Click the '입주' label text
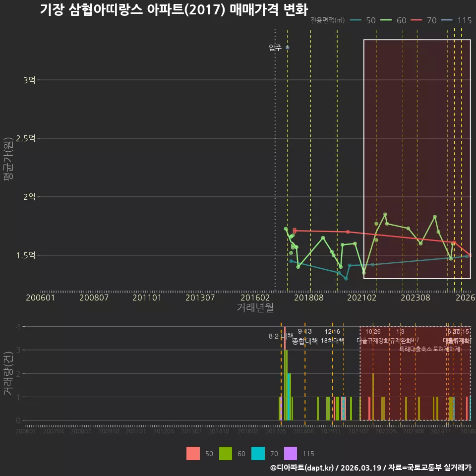The height and width of the screenshot is (476, 476). 275,48
